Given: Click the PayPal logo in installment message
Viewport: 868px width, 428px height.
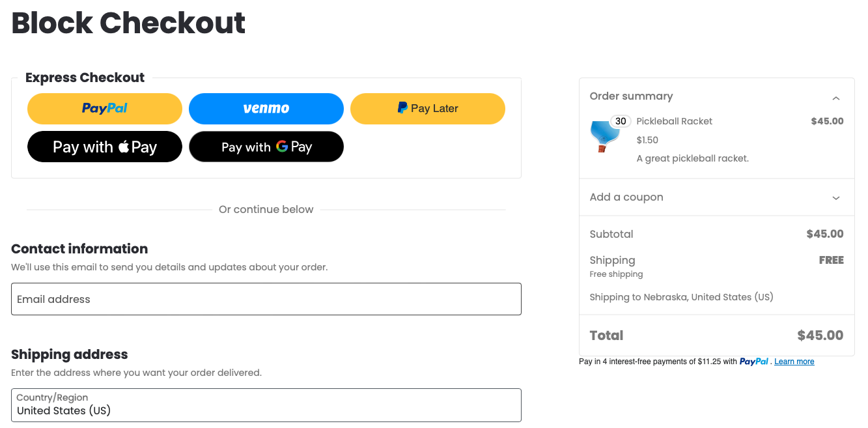Looking at the screenshot, I should click(753, 362).
